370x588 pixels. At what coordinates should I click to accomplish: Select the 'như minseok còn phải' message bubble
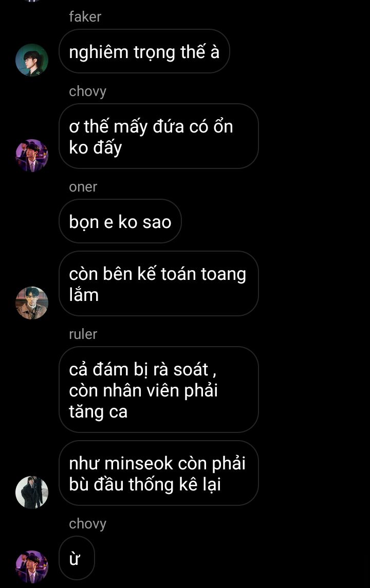[159, 473]
